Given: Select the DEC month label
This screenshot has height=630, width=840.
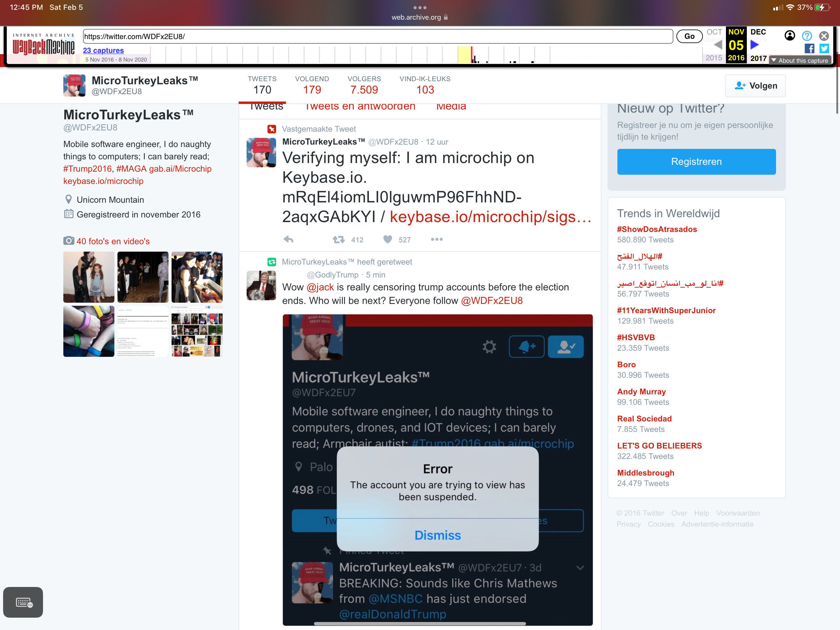Looking at the screenshot, I should point(758,32).
